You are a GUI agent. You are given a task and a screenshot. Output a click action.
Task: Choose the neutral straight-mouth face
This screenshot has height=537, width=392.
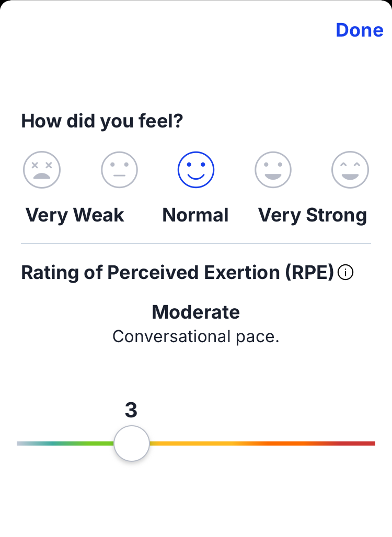click(119, 170)
